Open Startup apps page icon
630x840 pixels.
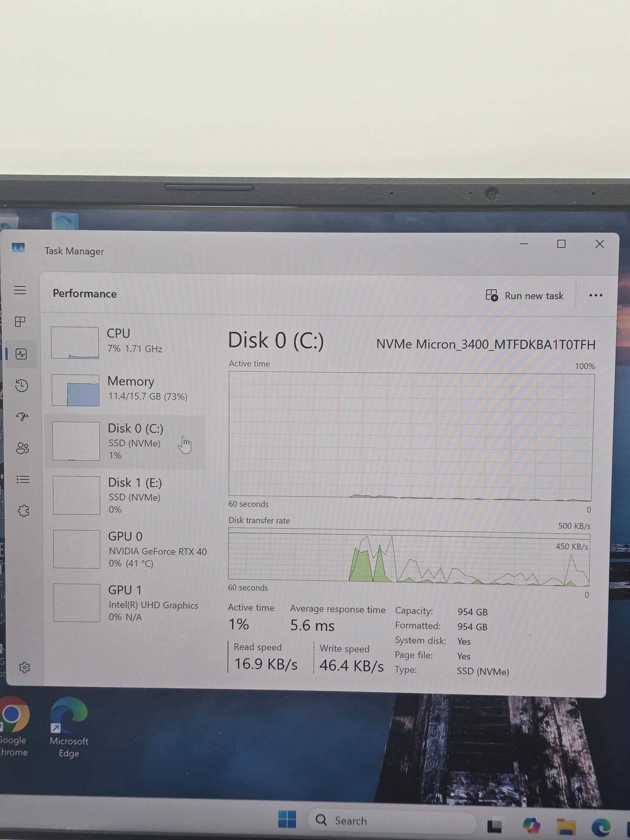pos(22,417)
